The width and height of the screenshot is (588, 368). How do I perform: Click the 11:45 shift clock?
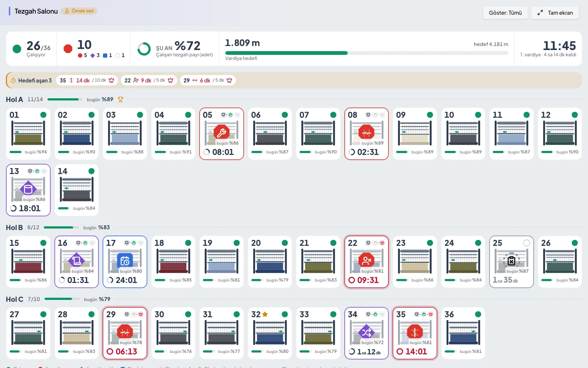click(559, 46)
